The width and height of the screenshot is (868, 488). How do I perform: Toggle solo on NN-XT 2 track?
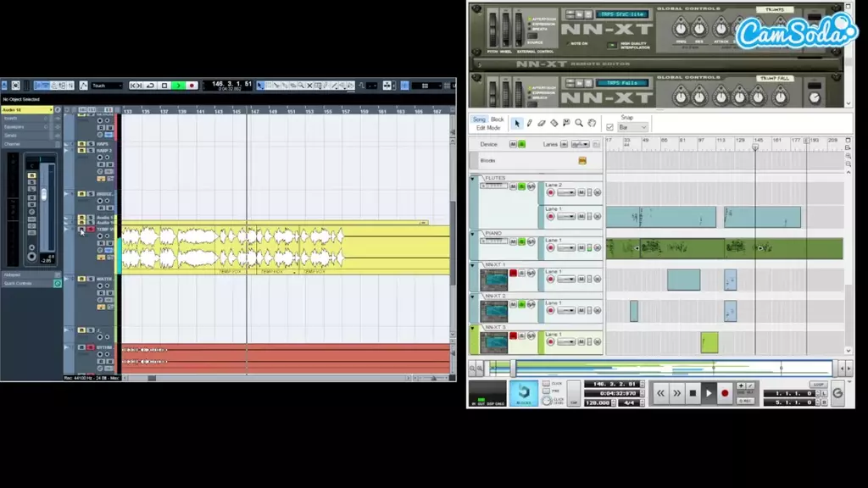click(521, 305)
